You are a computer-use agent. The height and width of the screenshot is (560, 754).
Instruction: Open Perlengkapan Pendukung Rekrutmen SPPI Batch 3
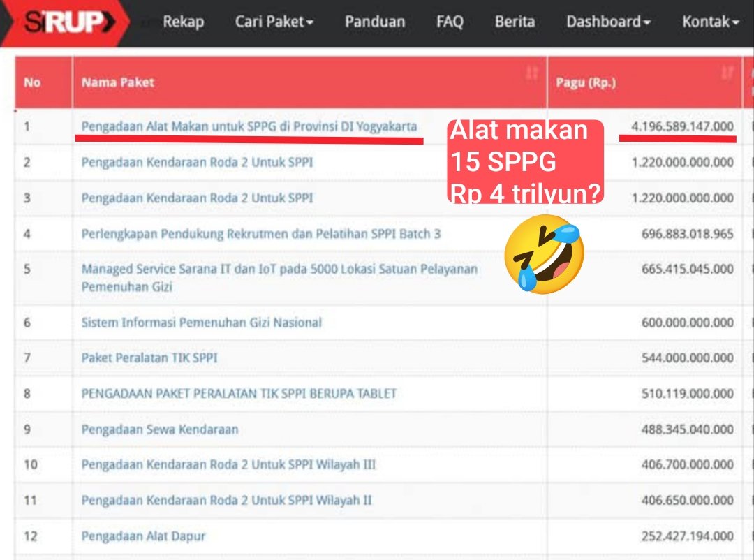tap(260, 234)
